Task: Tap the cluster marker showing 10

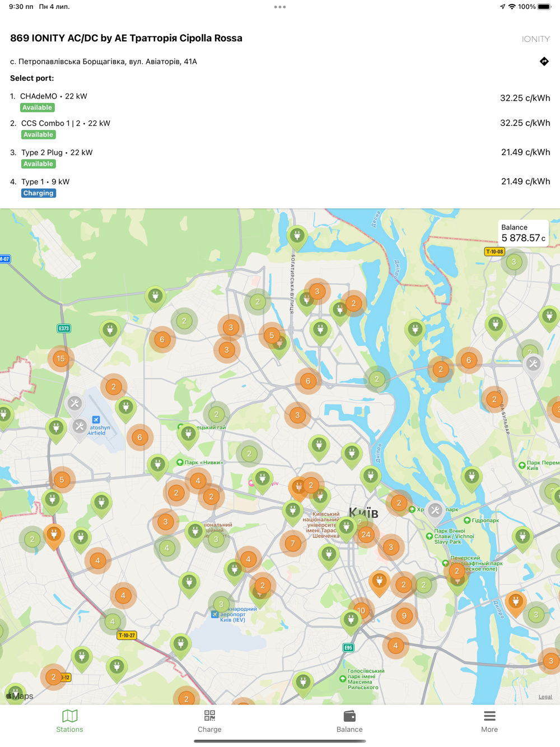Action: coord(361,610)
